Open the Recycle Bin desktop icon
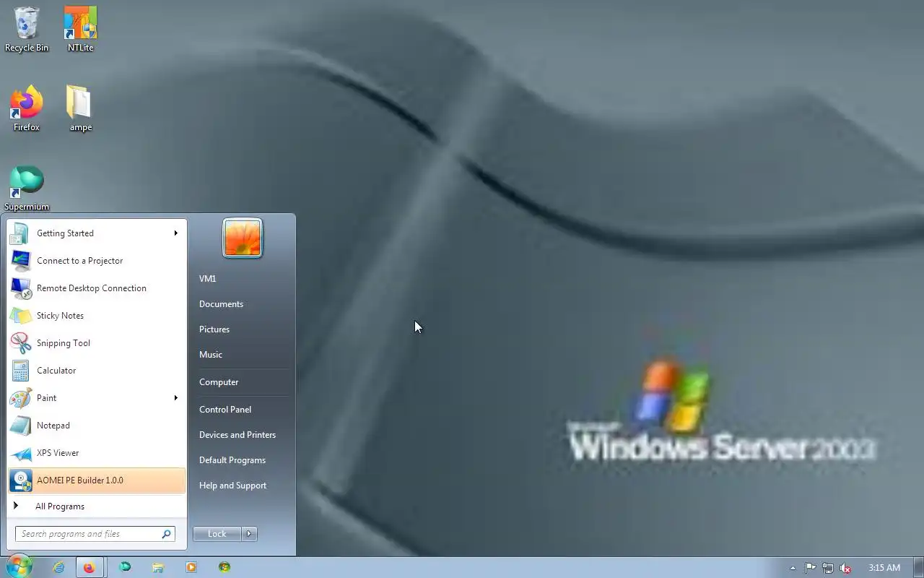This screenshot has height=578, width=924. click(27, 29)
